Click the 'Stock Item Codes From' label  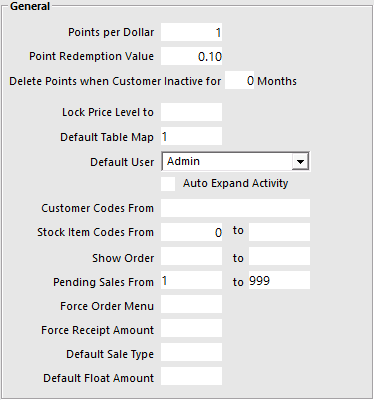[x=95, y=232]
